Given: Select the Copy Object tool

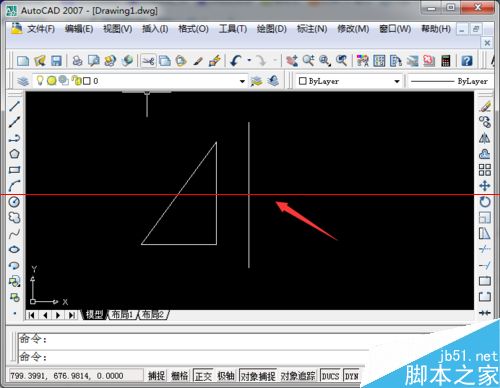Looking at the screenshot, I should (485, 122).
